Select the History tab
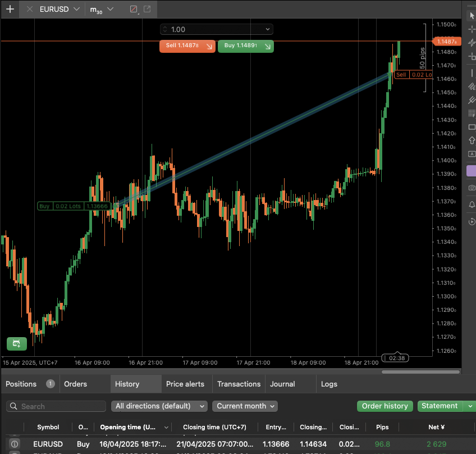476x454 pixels. tap(136, 384)
